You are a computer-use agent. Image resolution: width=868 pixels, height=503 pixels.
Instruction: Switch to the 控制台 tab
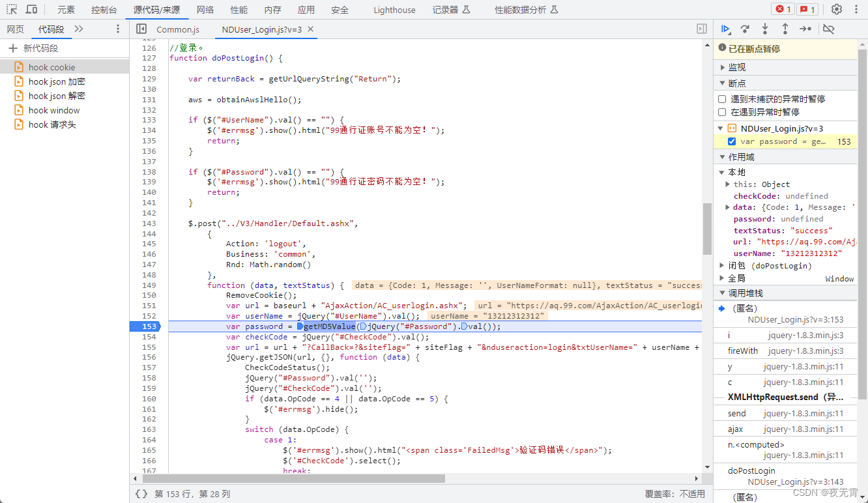[x=104, y=10]
